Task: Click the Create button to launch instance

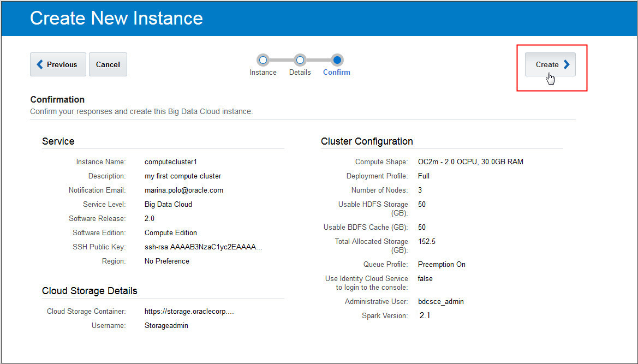Action: point(550,64)
